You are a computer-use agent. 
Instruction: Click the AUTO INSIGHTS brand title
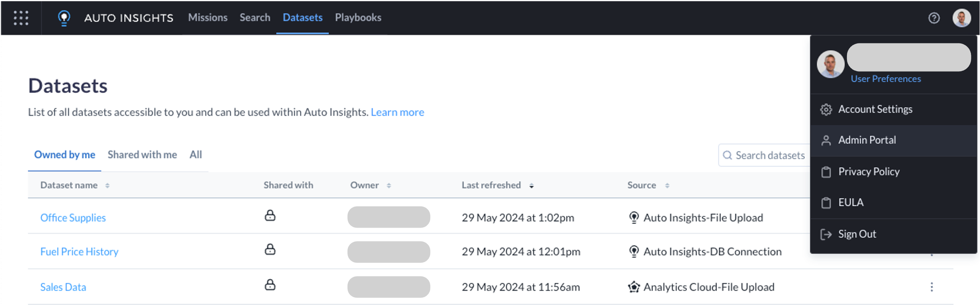point(129,18)
